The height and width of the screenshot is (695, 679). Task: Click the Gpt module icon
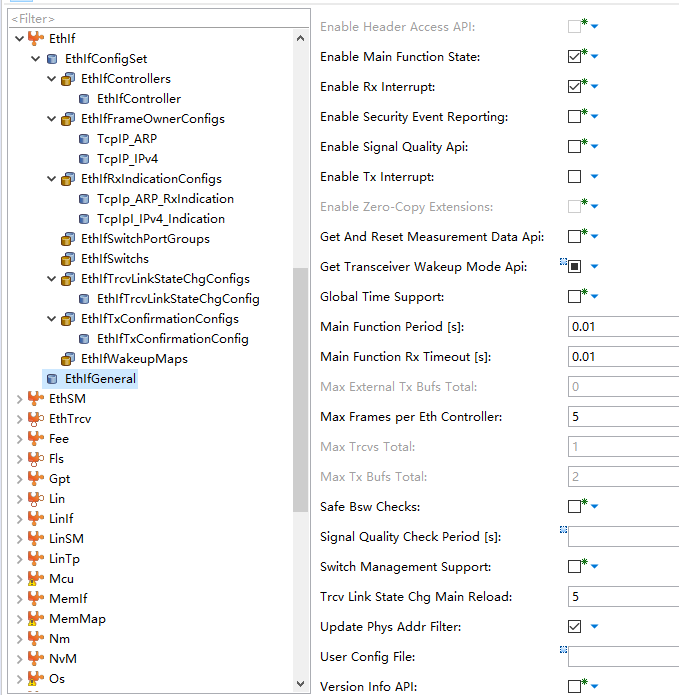[36, 478]
